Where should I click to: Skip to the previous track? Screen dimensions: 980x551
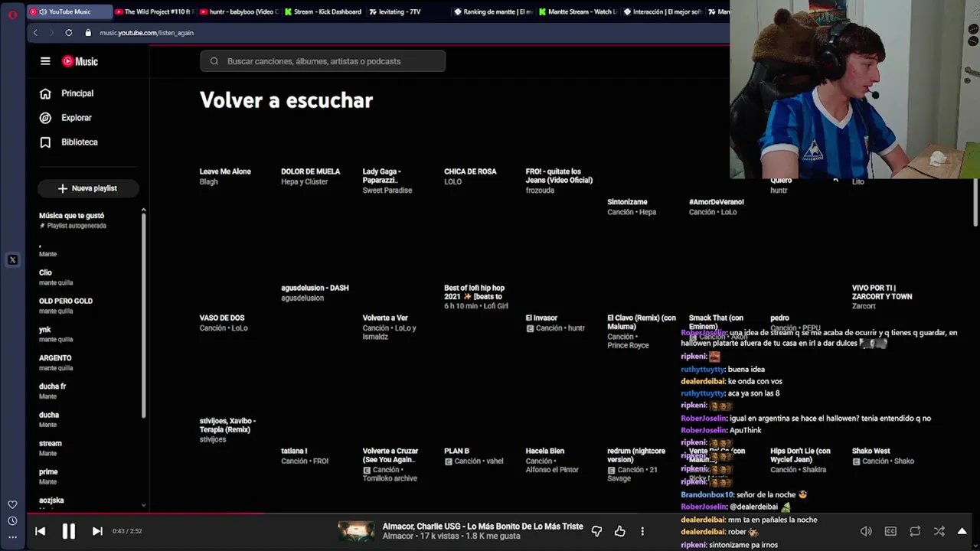point(41,531)
